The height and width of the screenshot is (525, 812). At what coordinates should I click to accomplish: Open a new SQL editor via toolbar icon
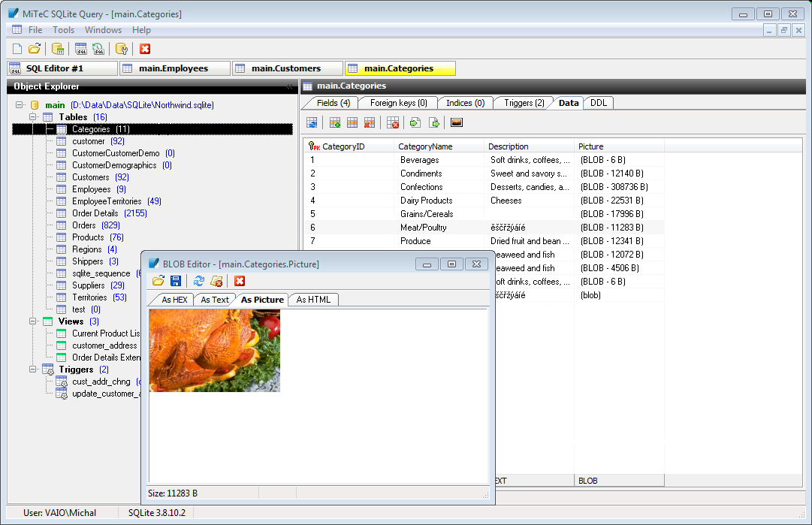81,49
